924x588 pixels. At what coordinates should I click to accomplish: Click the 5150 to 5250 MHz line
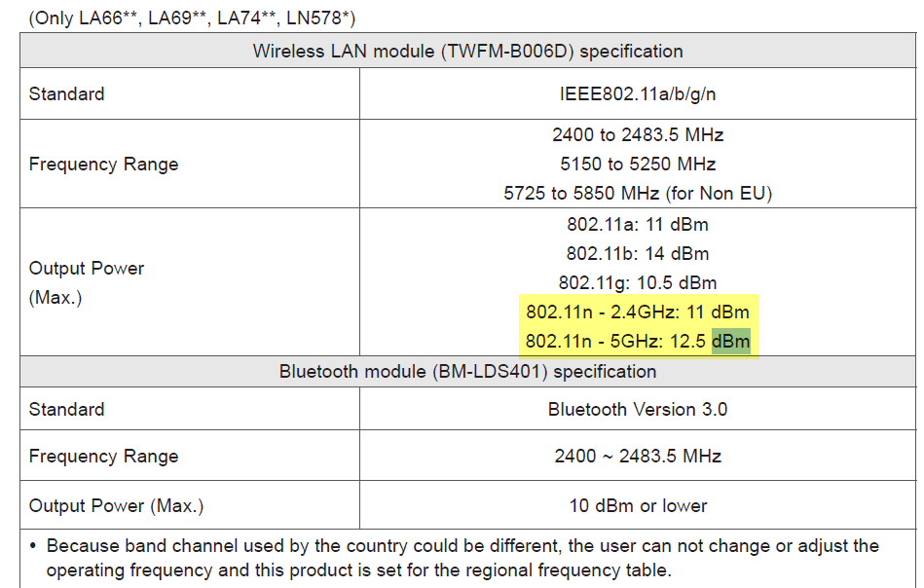point(638,164)
